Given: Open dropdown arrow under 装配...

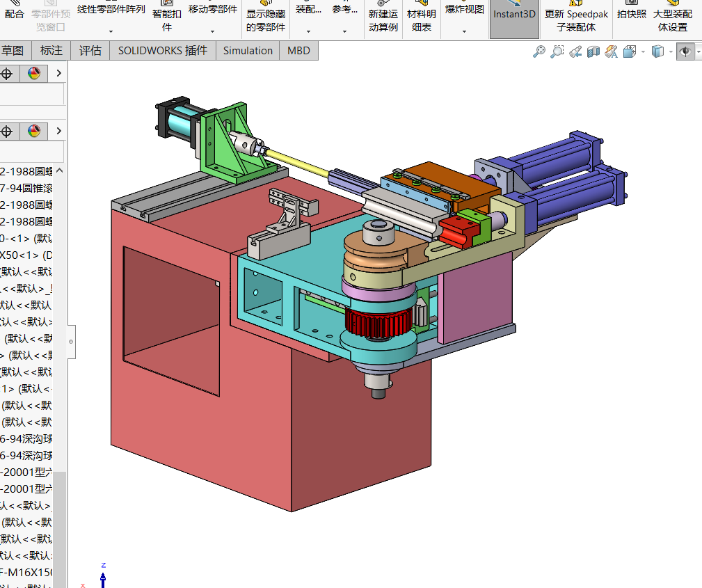Looking at the screenshot, I should point(308,31).
